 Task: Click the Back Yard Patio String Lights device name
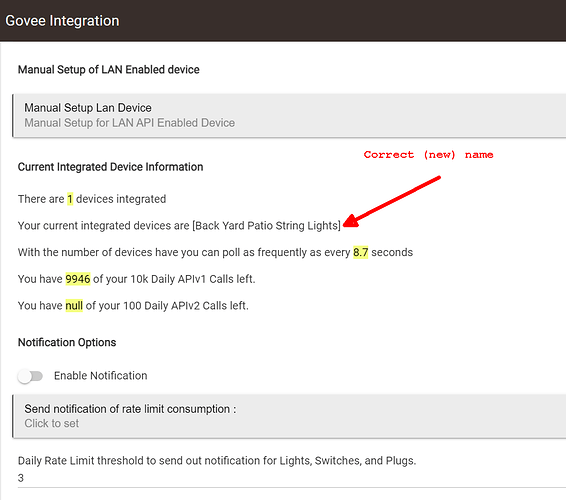point(267,226)
